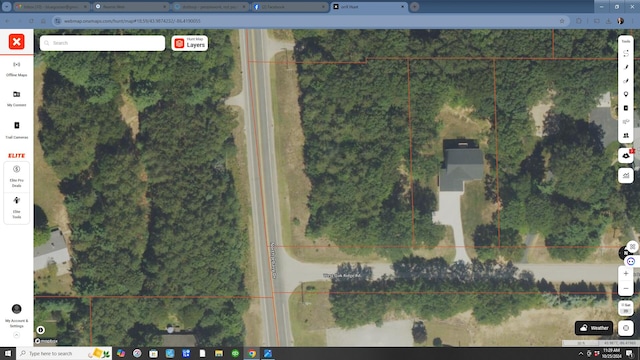The image size is (640, 360).
Task: Open Chrome from the taskbar
Action: (x=252, y=353)
